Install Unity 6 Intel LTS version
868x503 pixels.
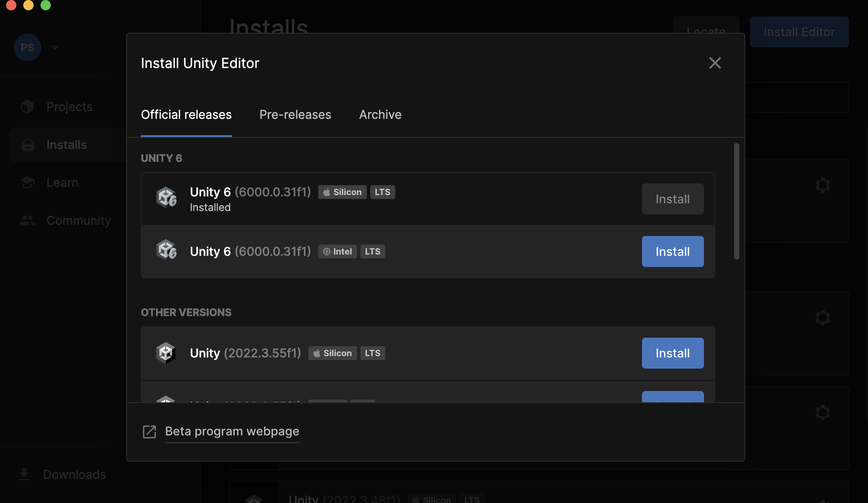(673, 251)
